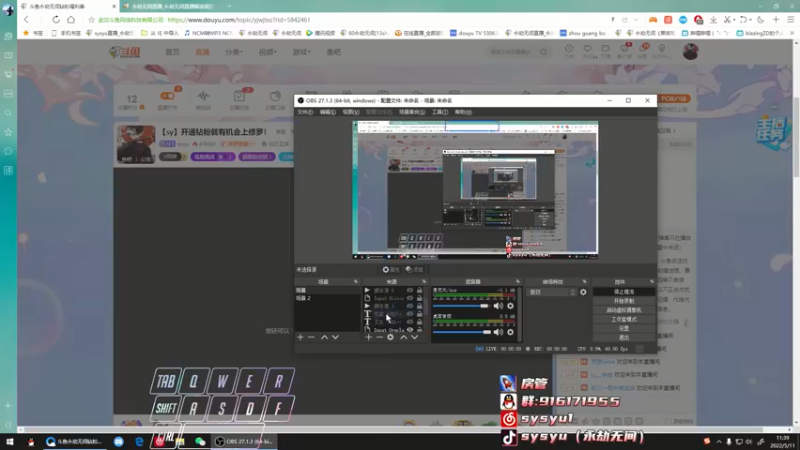Add a new source with plus button

[368, 337]
